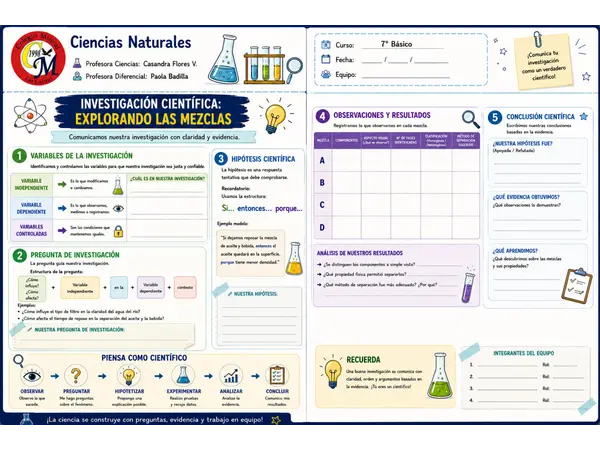Image resolution: width=600 pixels, height=450 pixels.
Task: Click the Concluir clipboard icon
Action: (x=277, y=376)
